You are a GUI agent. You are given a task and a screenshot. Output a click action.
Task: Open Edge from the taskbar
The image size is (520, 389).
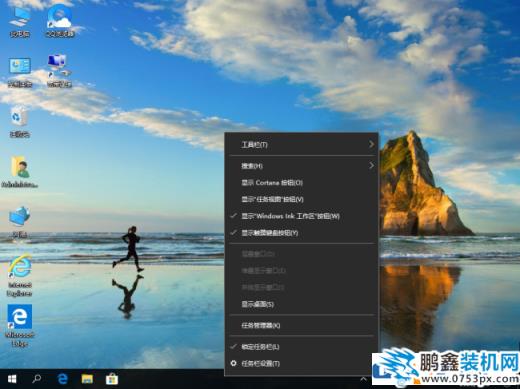coord(62,379)
